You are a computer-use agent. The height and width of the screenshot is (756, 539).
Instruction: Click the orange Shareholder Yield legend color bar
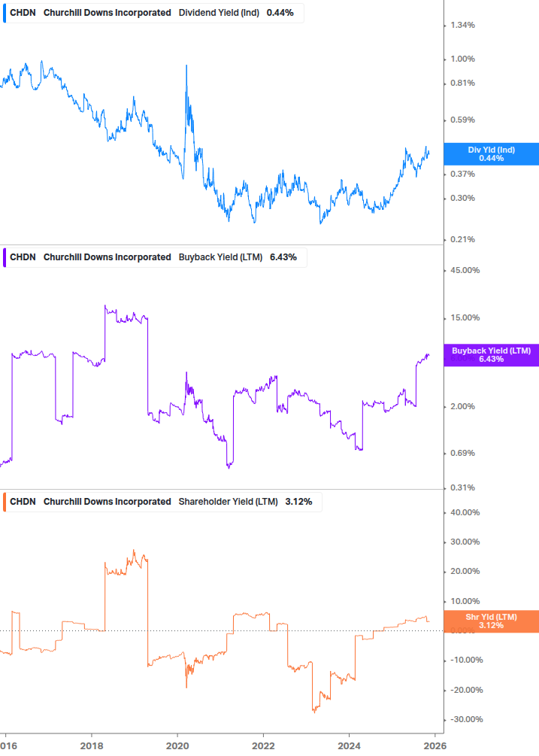pyautogui.click(x=5, y=502)
